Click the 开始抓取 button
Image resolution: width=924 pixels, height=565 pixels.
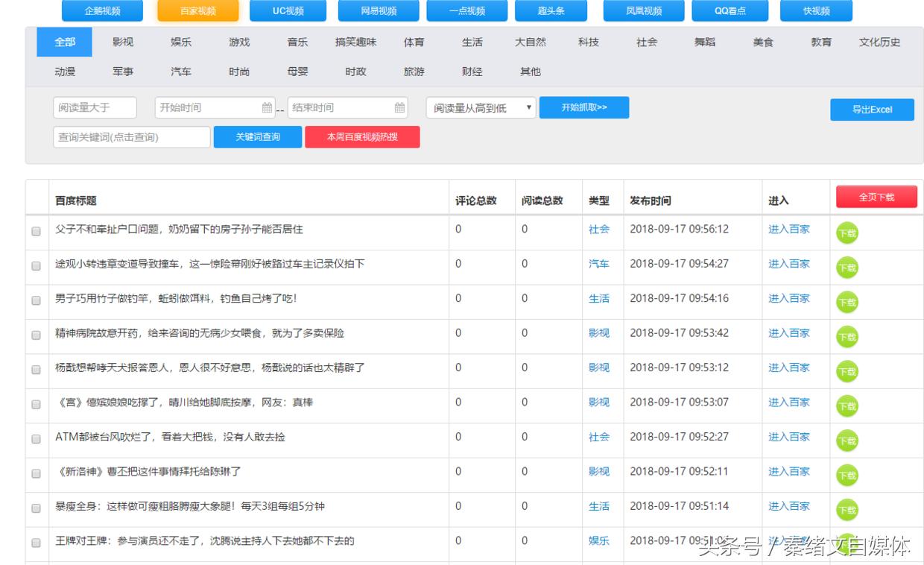pos(584,107)
